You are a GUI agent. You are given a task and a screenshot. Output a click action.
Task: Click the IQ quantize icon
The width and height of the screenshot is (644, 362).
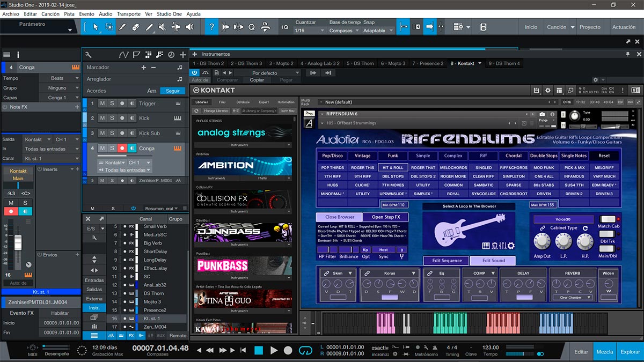click(285, 27)
